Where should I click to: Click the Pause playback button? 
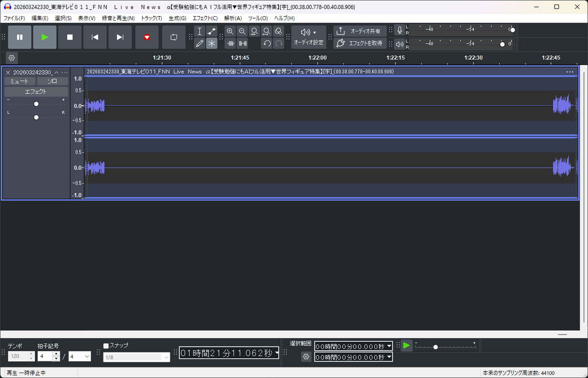[20, 37]
